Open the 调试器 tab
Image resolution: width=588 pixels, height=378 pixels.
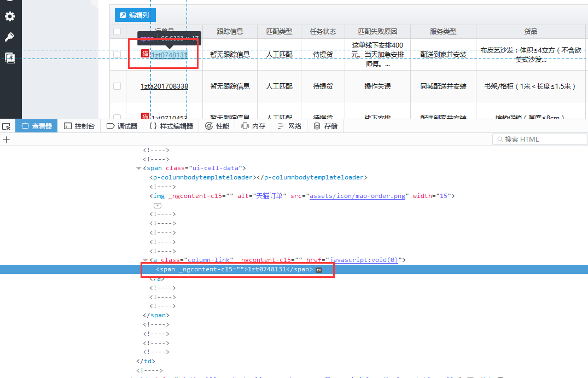[x=122, y=126]
